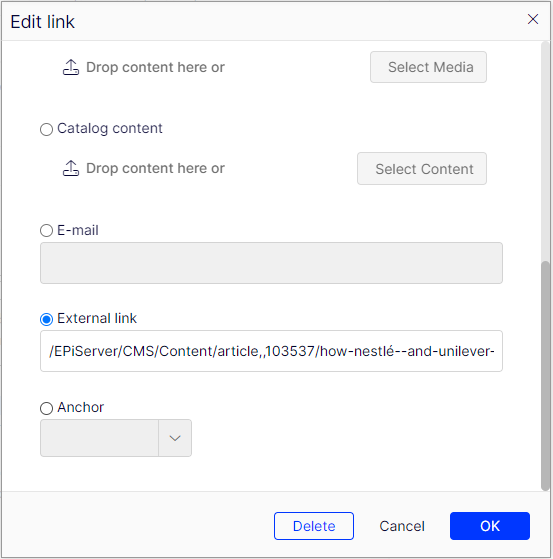Expand the Anchor dropdown arrow
The height and width of the screenshot is (559, 553).
pyautogui.click(x=175, y=438)
